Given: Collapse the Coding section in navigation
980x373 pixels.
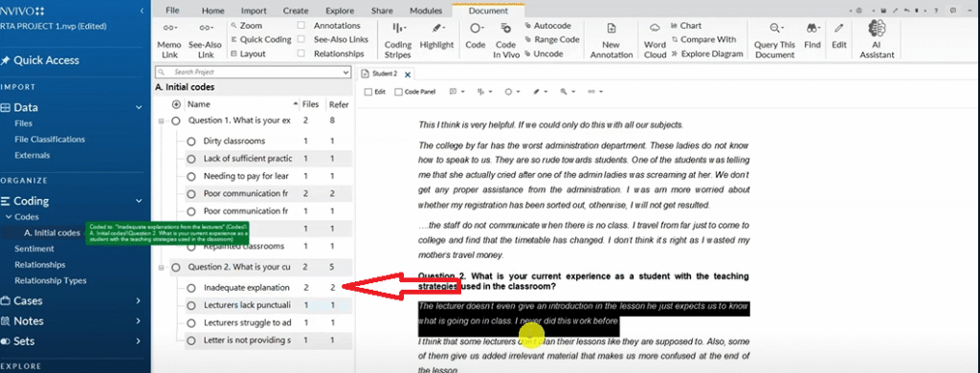Looking at the screenshot, I should pyautogui.click(x=139, y=201).
